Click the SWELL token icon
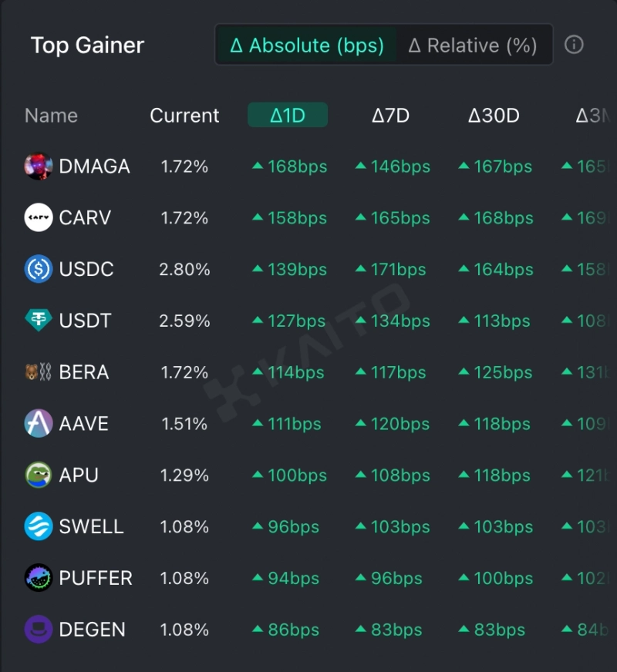Screen dimensions: 617x672 click(x=39, y=526)
